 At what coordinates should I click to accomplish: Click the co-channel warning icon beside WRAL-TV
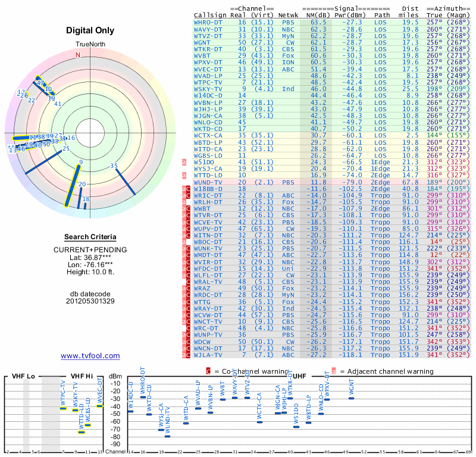pyautogui.click(x=189, y=281)
